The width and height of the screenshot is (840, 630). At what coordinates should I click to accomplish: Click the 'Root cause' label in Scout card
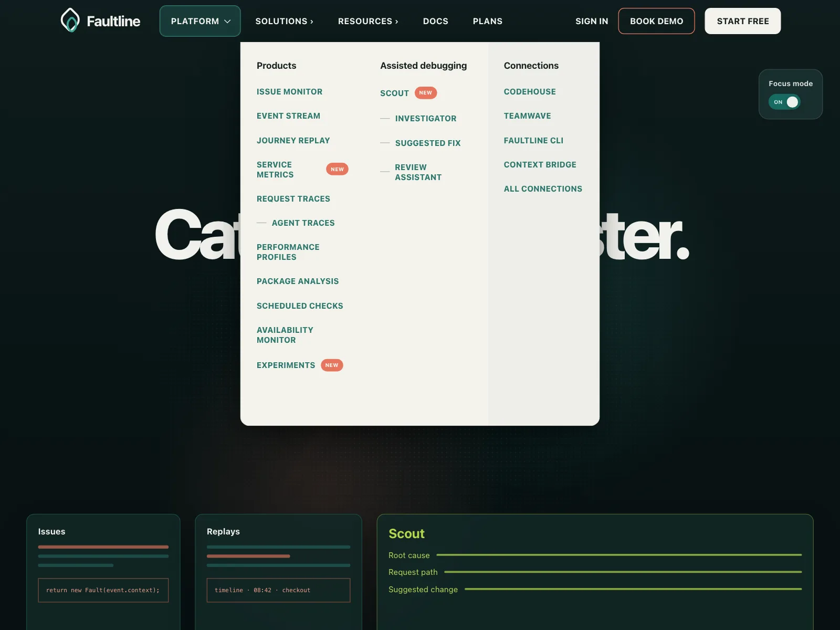[x=409, y=555]
